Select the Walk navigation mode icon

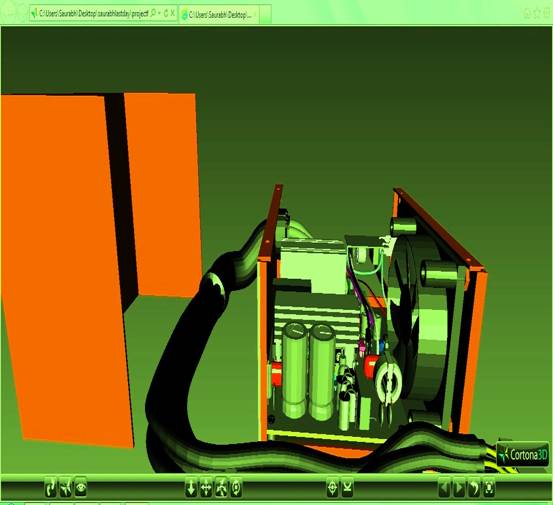click(x=50, y=488)
